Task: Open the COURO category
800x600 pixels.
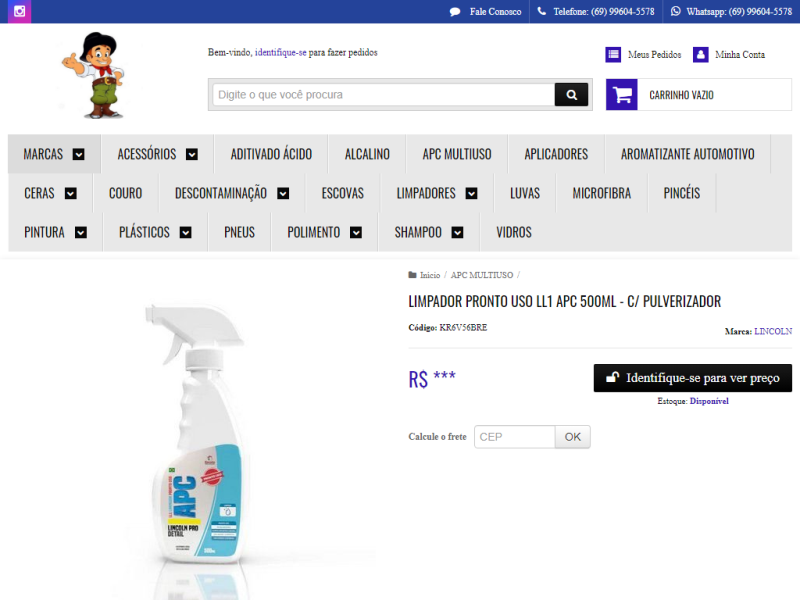Action: pos(126,193)
